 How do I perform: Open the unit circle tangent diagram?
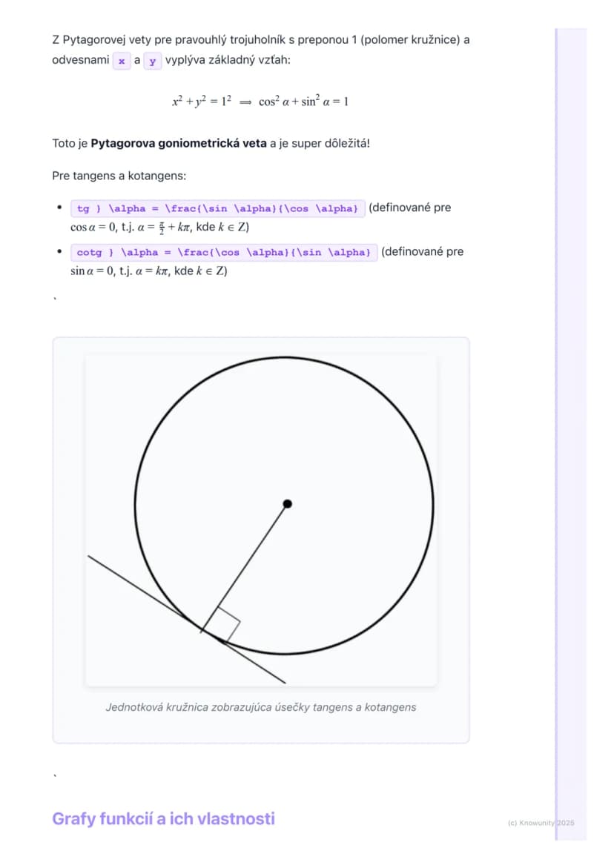tap(261, 520)
